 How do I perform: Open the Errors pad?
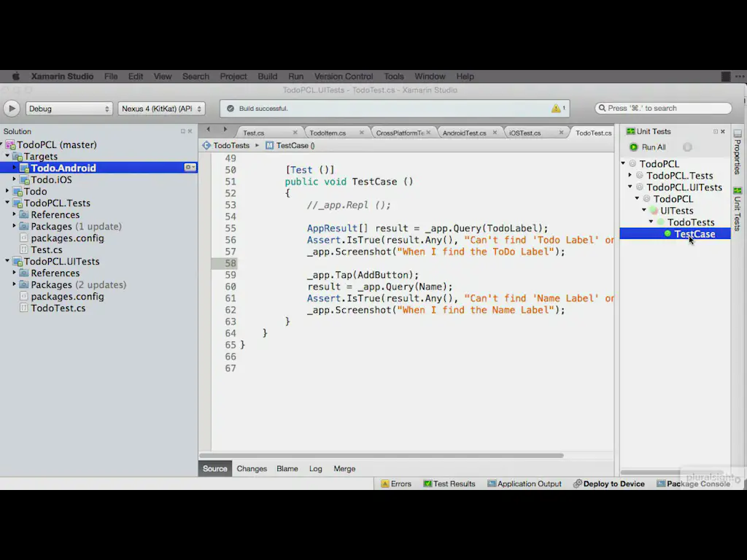(x=396, y=484)
